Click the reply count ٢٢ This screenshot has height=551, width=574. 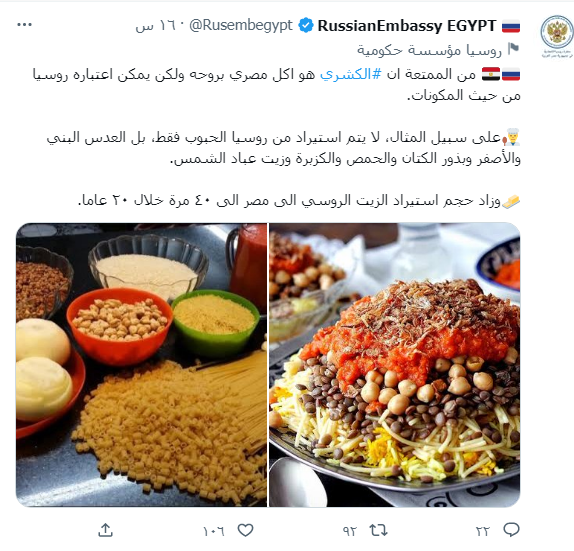pos(482,531)
